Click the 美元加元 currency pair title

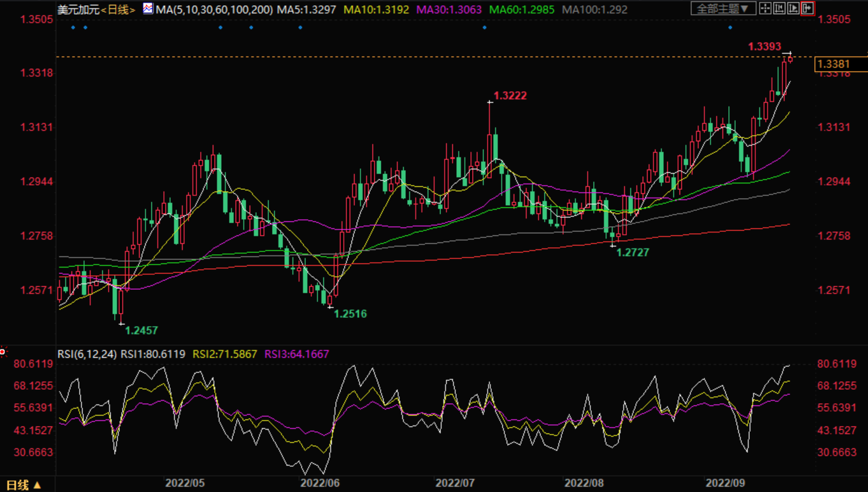coord(78,10)
